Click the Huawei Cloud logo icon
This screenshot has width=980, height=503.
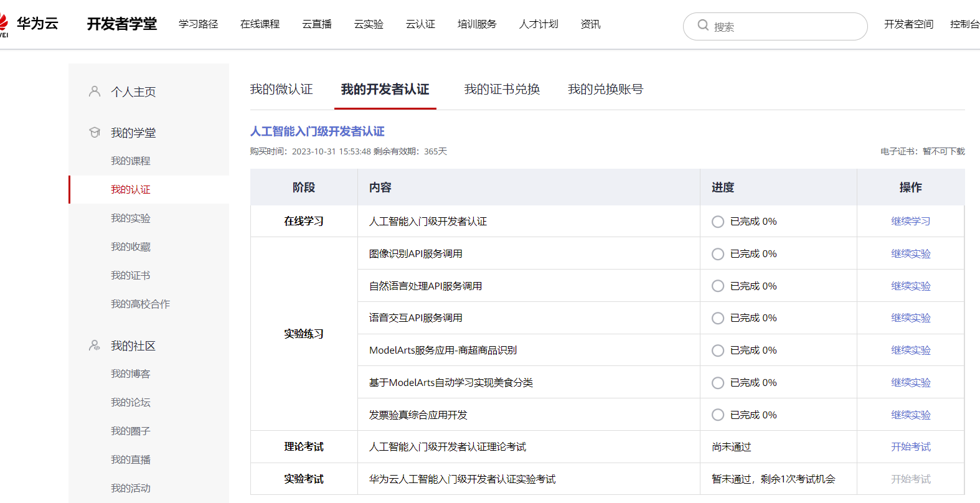click(4, 24)
